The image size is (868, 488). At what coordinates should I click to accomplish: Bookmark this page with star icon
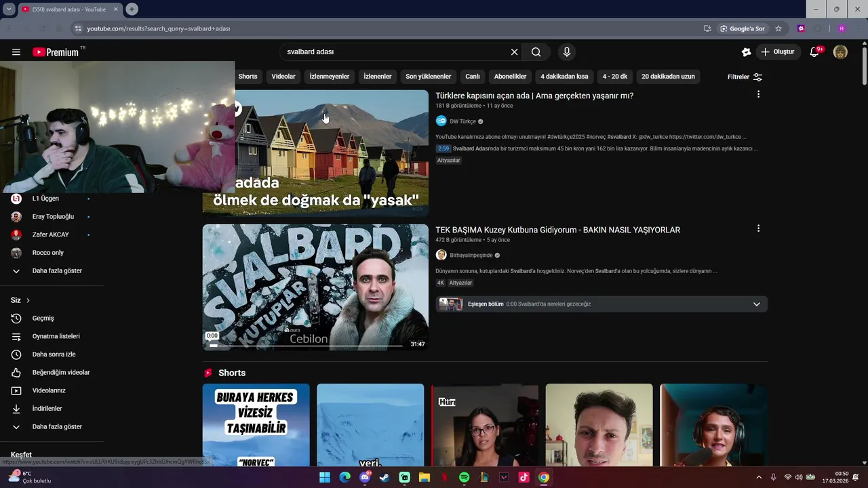778,28
